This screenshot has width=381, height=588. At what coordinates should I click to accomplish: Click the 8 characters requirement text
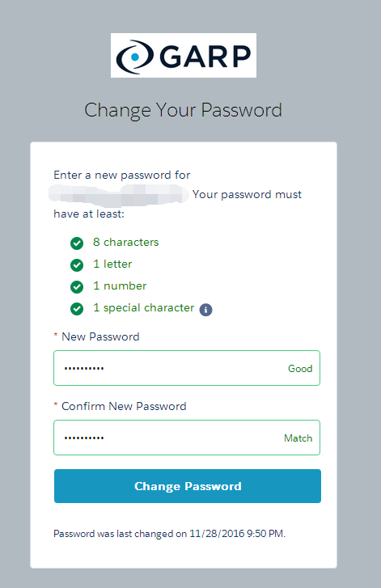(126, 243)
